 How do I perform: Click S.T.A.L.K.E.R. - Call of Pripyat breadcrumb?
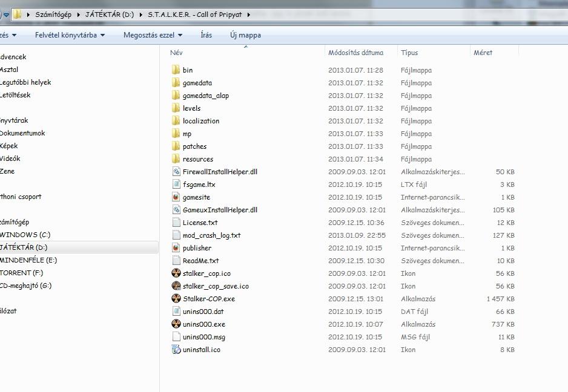[194, 15]
